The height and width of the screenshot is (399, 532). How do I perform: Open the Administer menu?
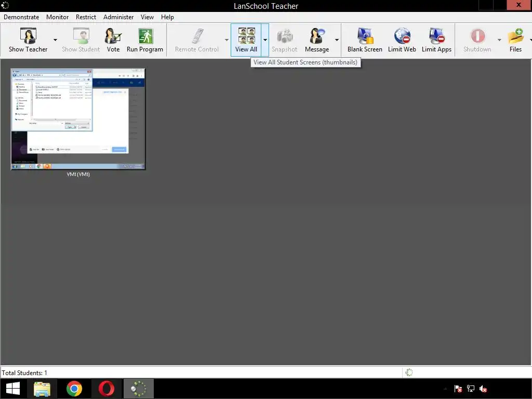[118, 17]
